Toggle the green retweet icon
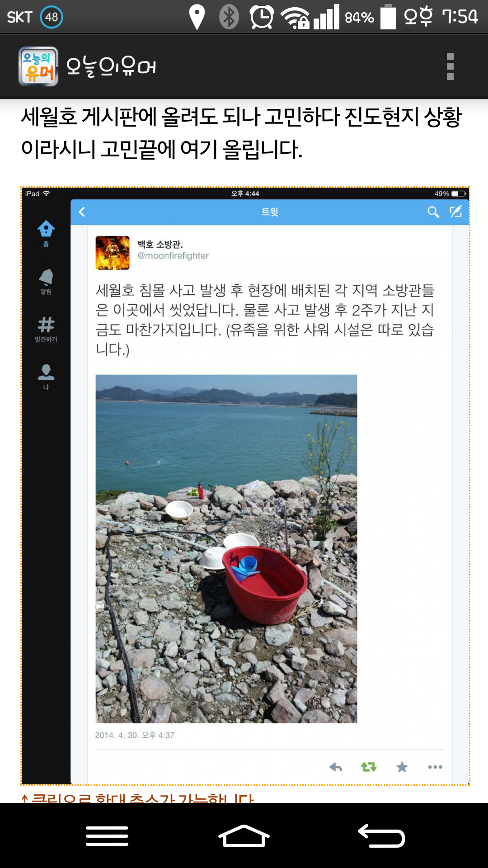488x868 pixels. click(x=369, y=767)
